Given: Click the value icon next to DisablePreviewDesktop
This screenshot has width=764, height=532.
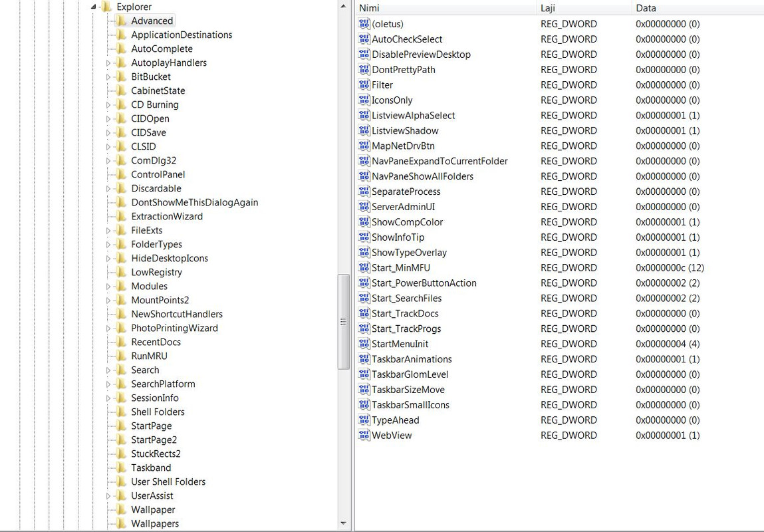Looking at the screenshot, I should tap(364, 54).
